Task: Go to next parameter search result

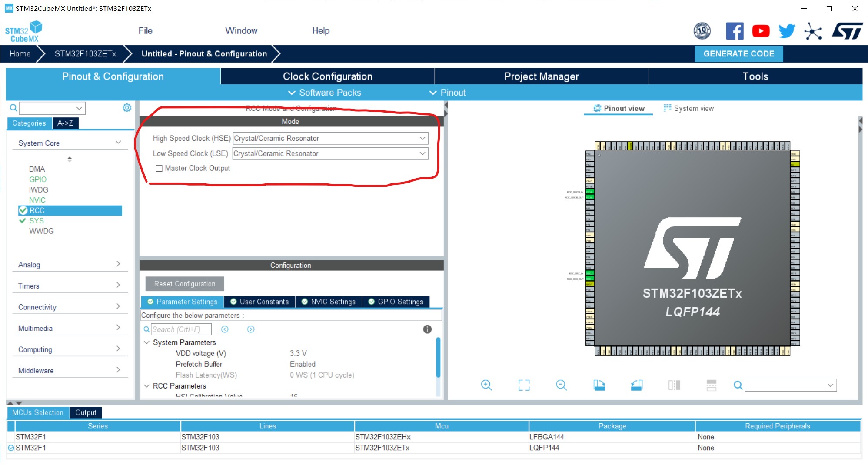Action: [x=251, y=329]
